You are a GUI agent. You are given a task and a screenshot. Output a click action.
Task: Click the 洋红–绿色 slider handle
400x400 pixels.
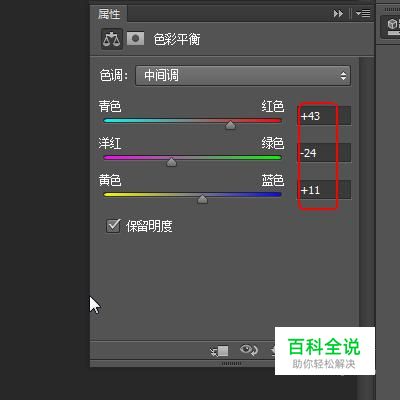171,162
